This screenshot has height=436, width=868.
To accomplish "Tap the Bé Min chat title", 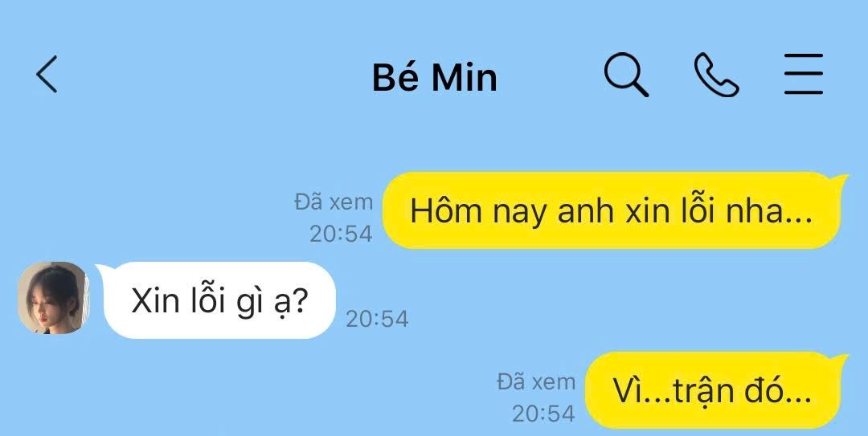I will pyautogui.click(x=435, y=77).
